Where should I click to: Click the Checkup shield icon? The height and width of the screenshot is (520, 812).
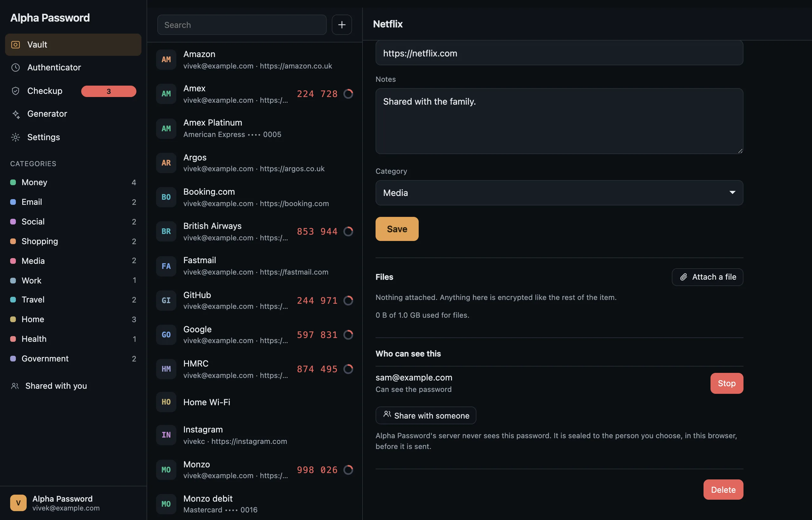click(16, 91)
